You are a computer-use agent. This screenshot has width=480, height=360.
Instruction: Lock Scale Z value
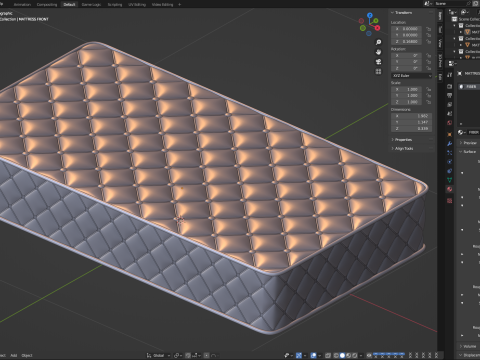pyautogui.click(x=428, y=102)
